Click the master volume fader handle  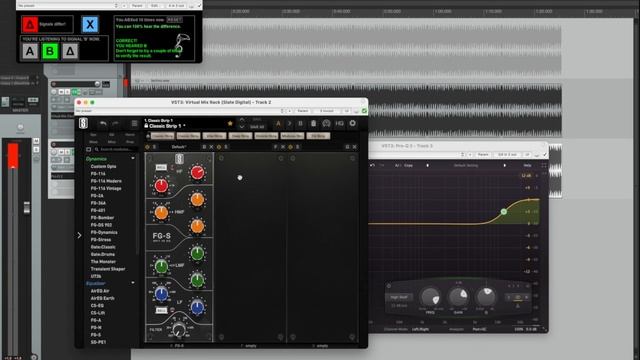coord(27,208)
